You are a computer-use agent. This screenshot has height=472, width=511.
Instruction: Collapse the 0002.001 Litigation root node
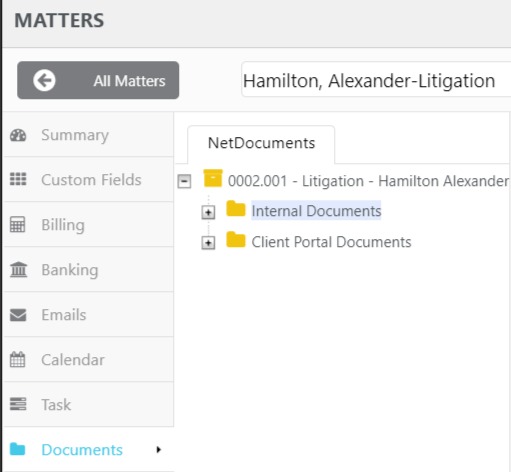tap(184, 182)
